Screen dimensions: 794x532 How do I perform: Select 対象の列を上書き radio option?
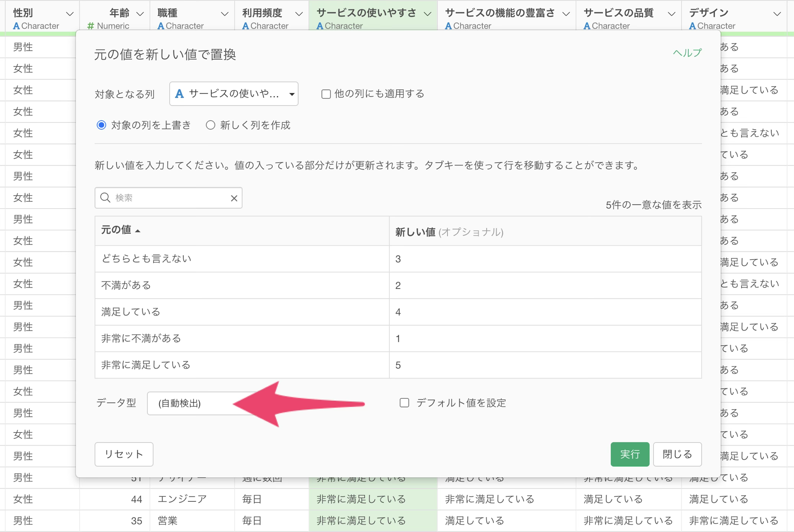[x=101, y=125]
